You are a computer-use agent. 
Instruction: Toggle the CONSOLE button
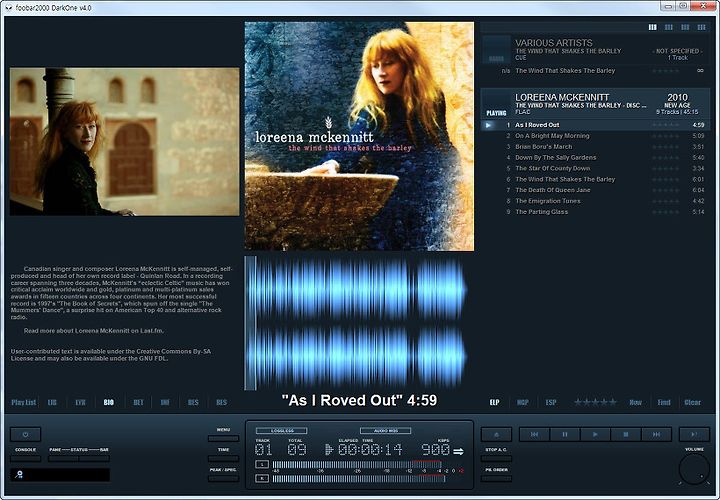point(25,458)
